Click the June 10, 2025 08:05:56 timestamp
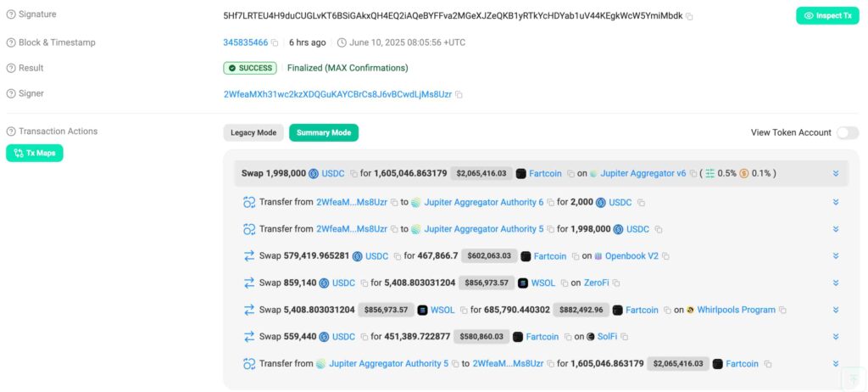The width and height of the screenshot is (868, 392). pos(408,42)
